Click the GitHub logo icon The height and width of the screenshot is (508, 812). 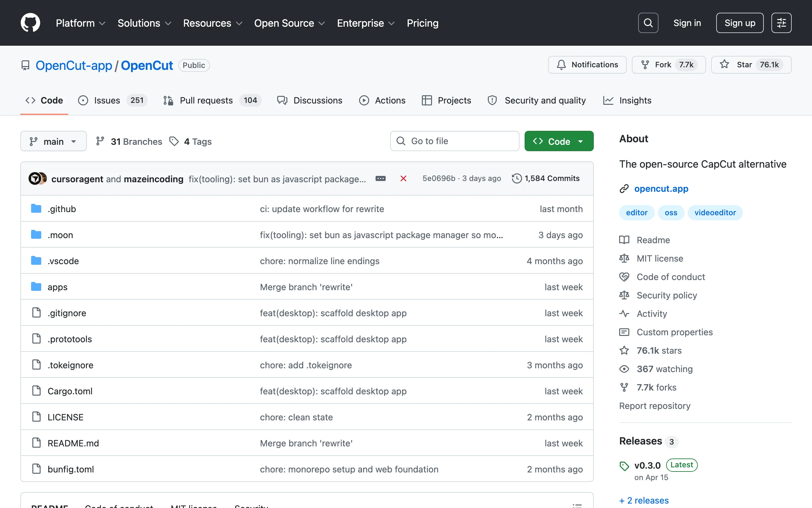pyautogui.click(x=30, y=23)
